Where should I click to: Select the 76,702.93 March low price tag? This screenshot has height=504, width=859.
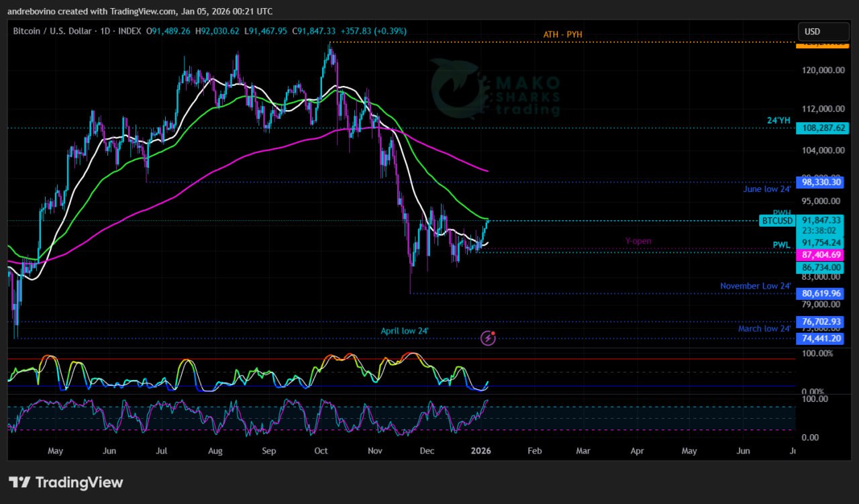tap(819, 321)
